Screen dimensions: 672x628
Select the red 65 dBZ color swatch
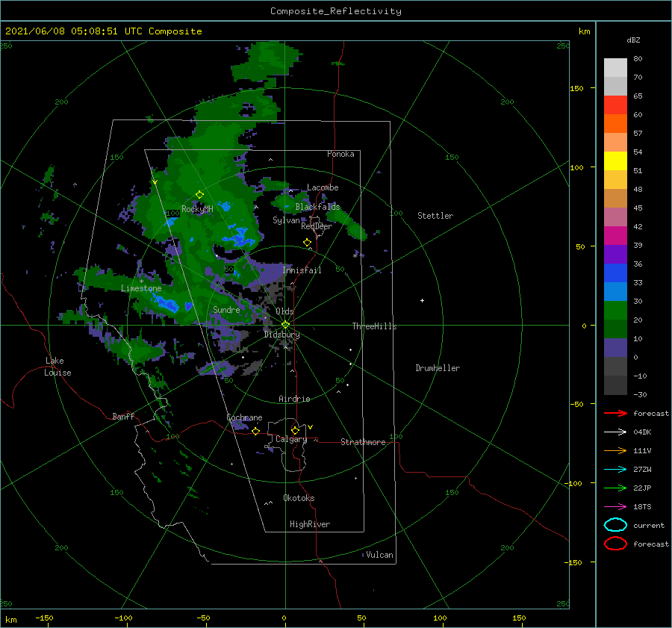tap(615, 105)
